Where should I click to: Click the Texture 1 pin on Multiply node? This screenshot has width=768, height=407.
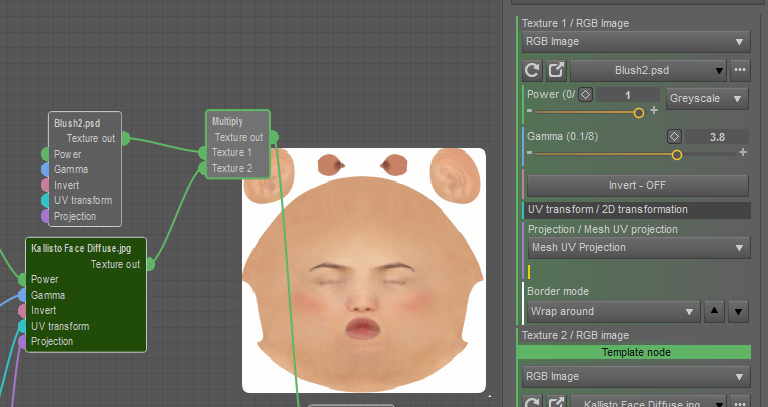[x=202, y=153]
